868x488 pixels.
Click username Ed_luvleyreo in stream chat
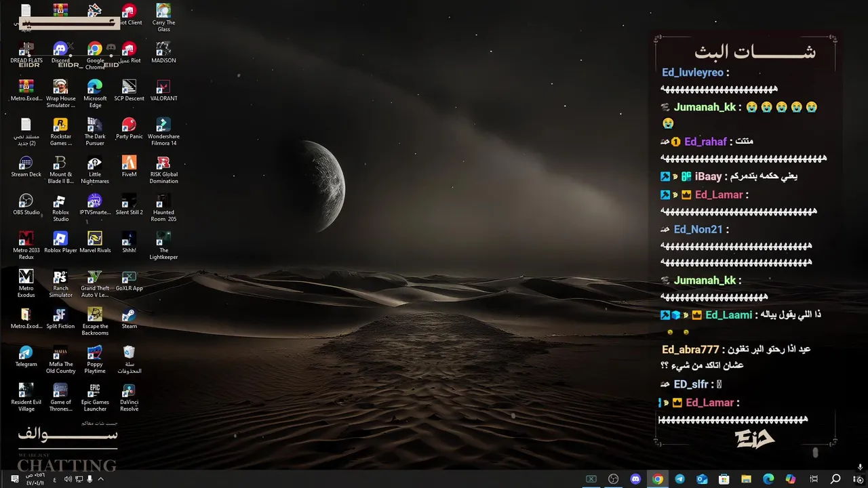point(692,73)
